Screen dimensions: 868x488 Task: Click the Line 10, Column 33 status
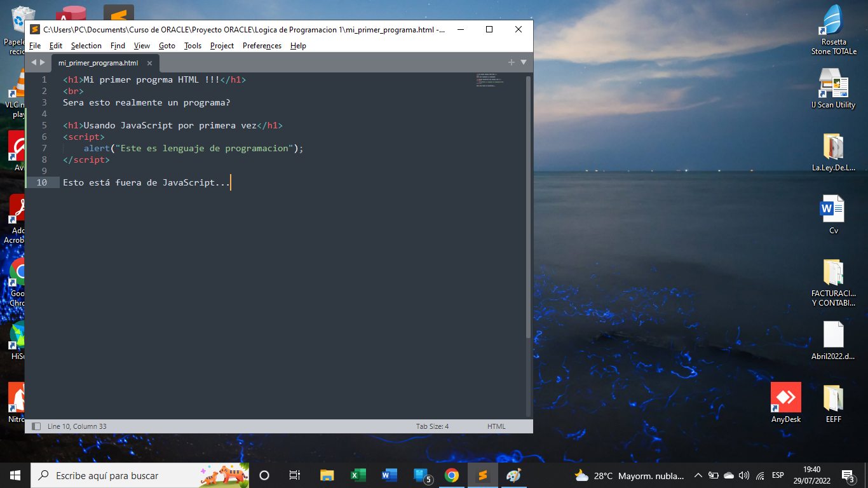coord(77,426)
